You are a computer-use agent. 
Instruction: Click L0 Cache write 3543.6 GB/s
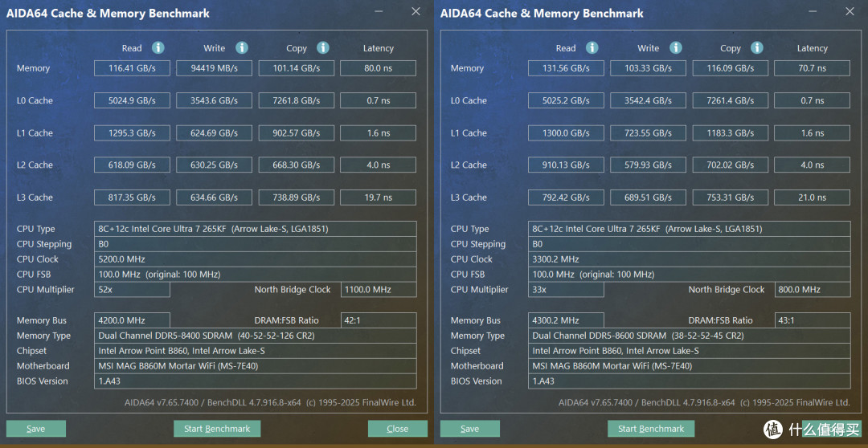click(x=215, y=100)
